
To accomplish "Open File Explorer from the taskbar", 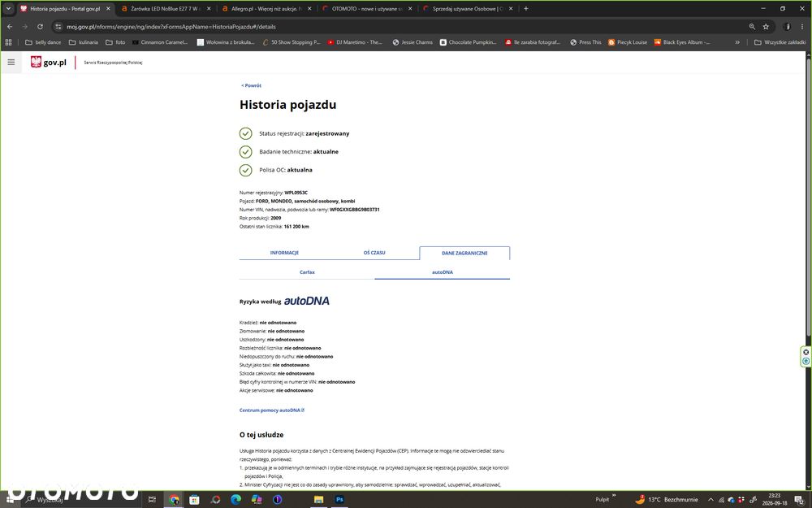I will (x=318, y=500).
